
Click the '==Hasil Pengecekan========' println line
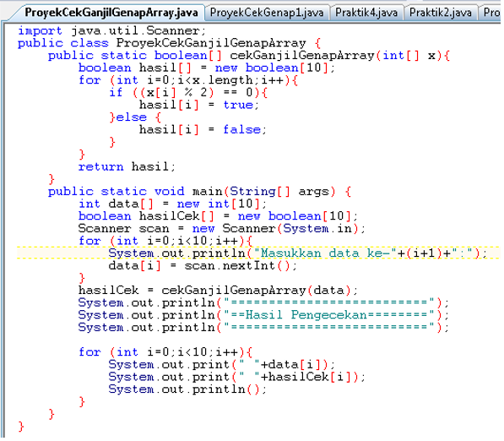pos(263,315)
